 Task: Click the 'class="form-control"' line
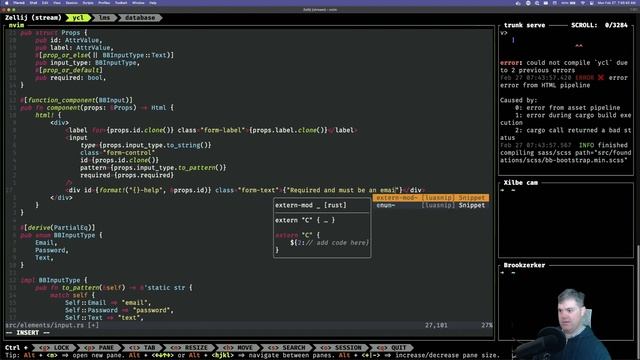[118, 153]
